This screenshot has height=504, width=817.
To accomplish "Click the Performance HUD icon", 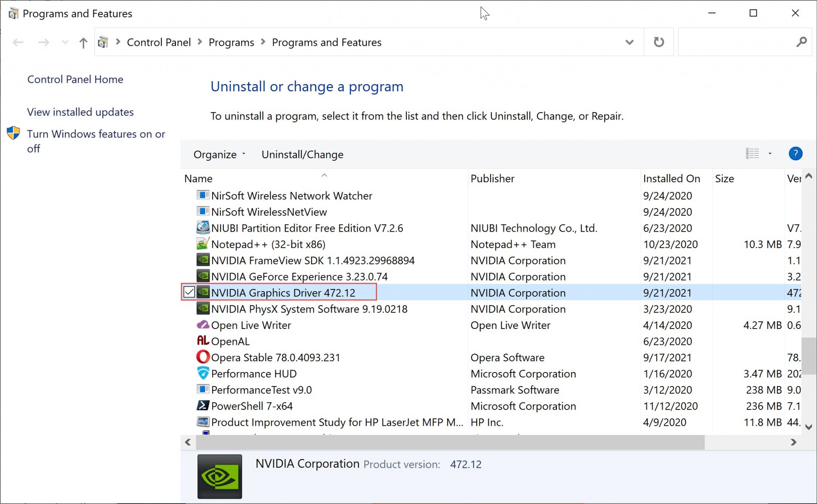I will (x=203, y=373).
